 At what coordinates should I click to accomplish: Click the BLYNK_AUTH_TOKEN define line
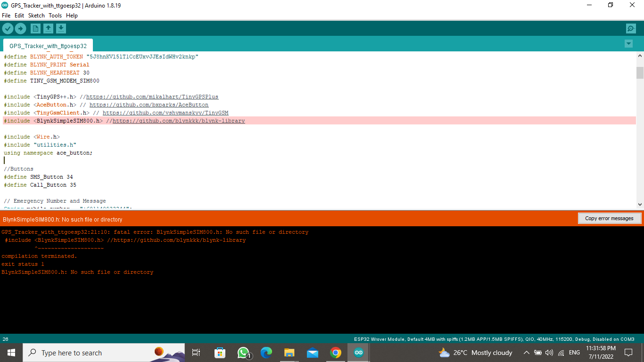point(101,57)
